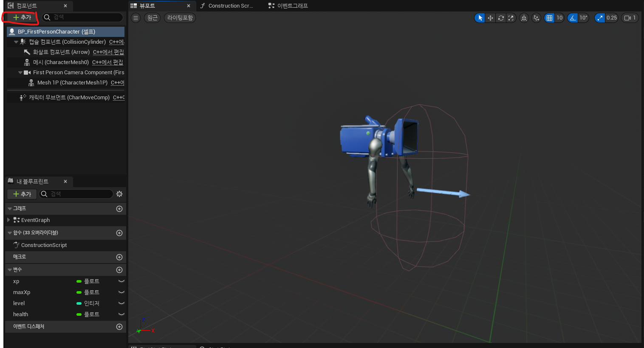The height and width of the screenshot is (348, 644).
Task: Open the health variable 플로트 type dropdown
Action: pos(88,314)
